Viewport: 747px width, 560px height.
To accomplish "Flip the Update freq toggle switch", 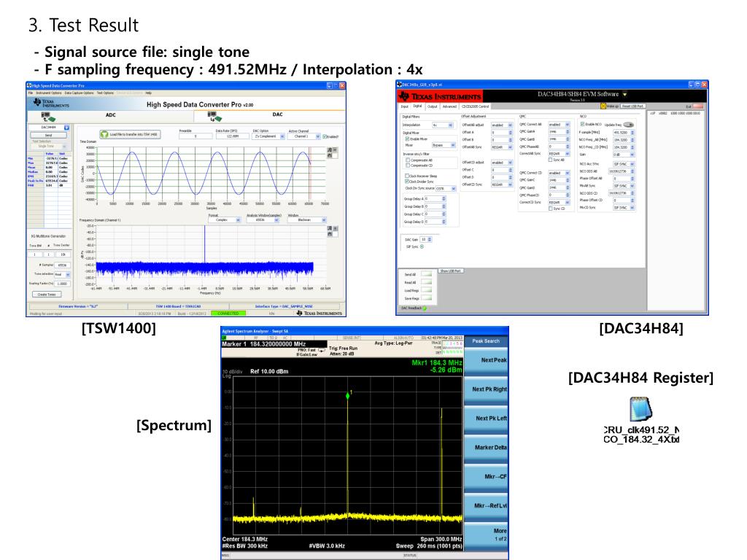I will pyautogui.click(x=628, y=124).
